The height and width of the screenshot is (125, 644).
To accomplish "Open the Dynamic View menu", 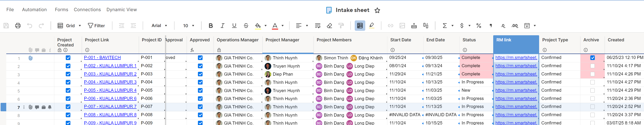I will coord(121,10).
